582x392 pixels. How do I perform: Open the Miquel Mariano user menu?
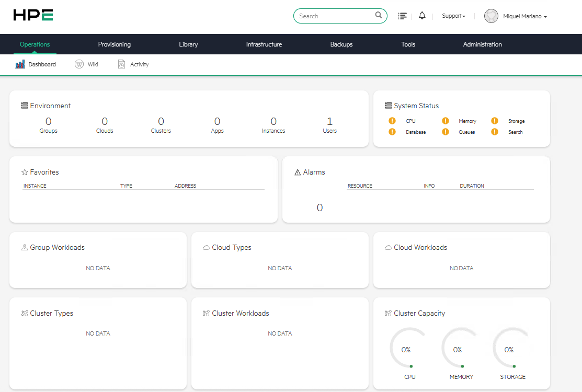coord(515,16)
